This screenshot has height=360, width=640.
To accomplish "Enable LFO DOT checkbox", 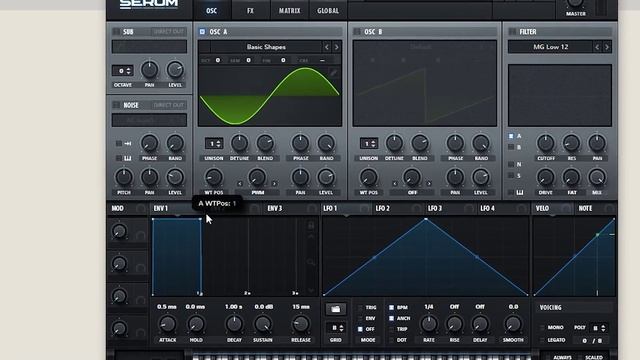I will coord(391,340).
